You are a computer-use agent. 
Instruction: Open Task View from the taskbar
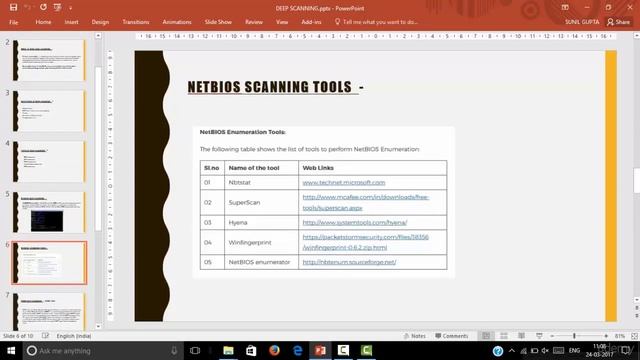coord(195,351)
